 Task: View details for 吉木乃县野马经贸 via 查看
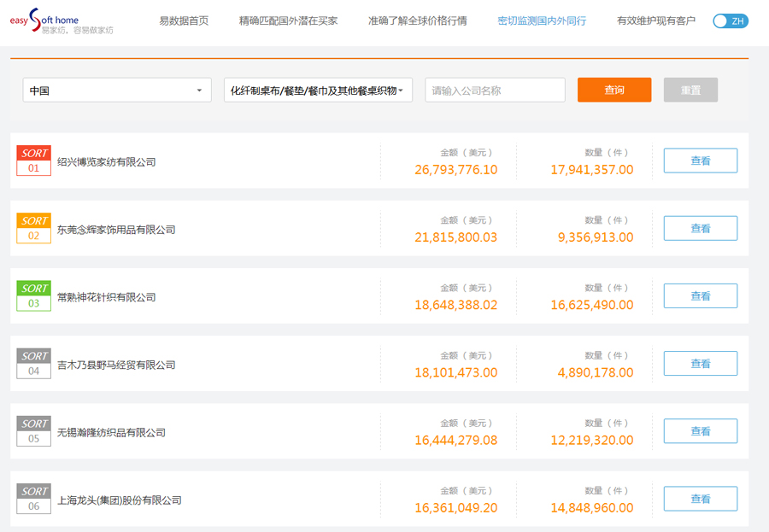pos(701,363)
